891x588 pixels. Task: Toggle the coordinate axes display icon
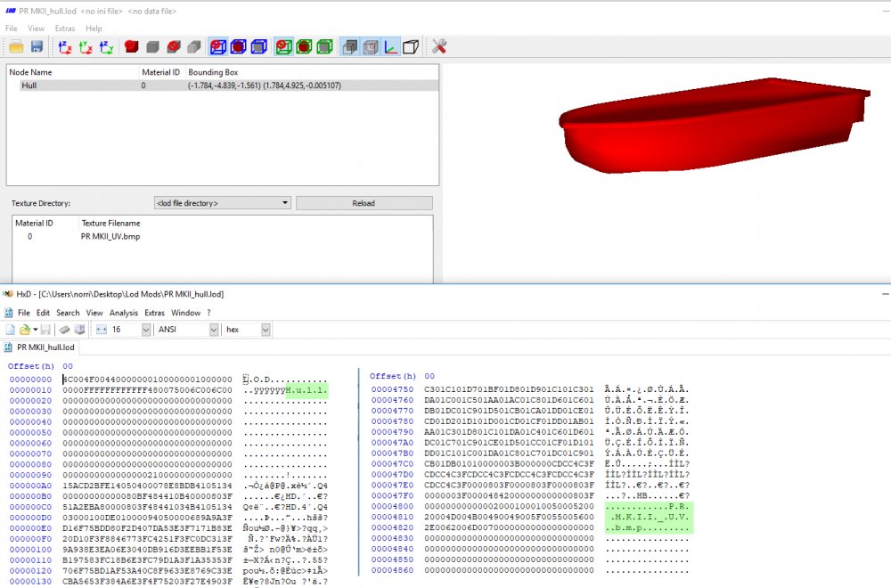point(390,46)
